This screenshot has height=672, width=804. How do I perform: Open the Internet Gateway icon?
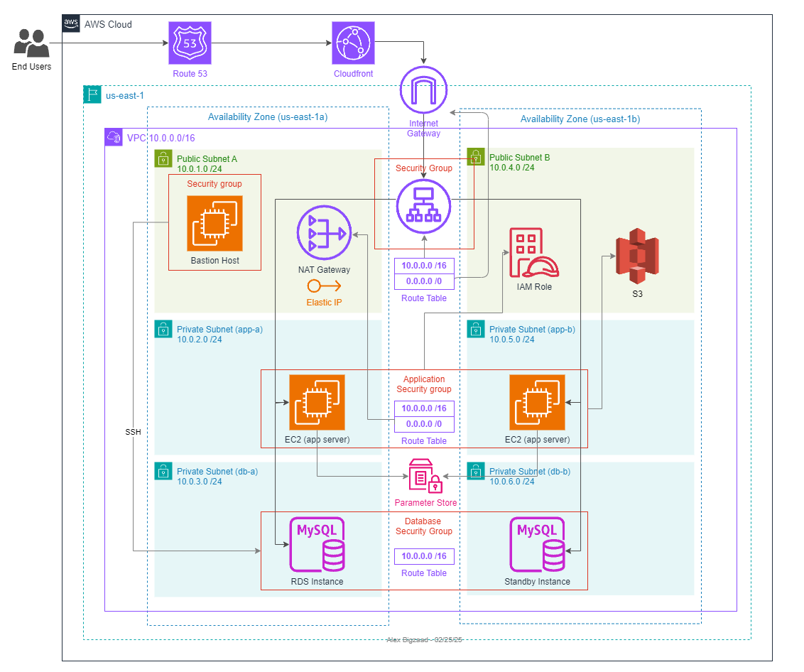click(423, 90)
